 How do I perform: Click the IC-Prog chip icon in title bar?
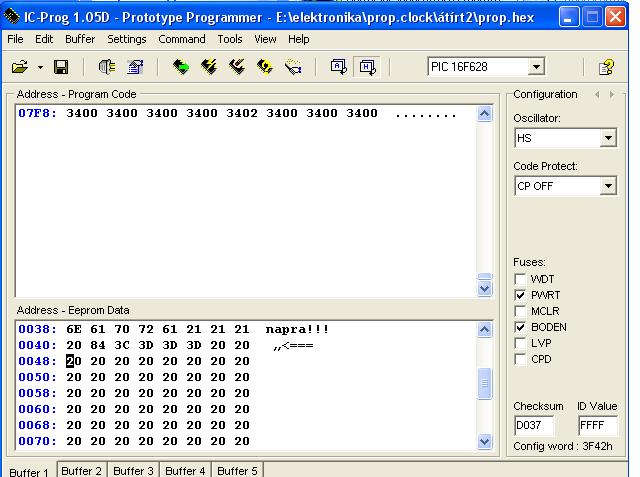click(11, 16)
